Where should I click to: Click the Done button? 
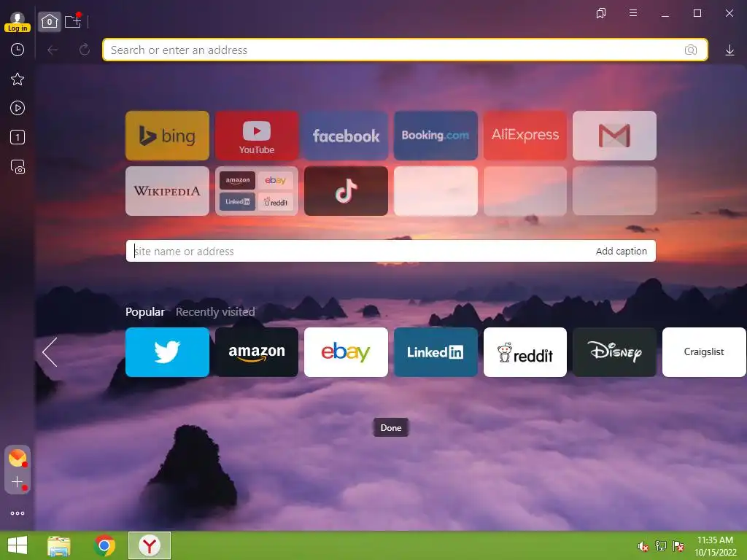click(391, 427)
